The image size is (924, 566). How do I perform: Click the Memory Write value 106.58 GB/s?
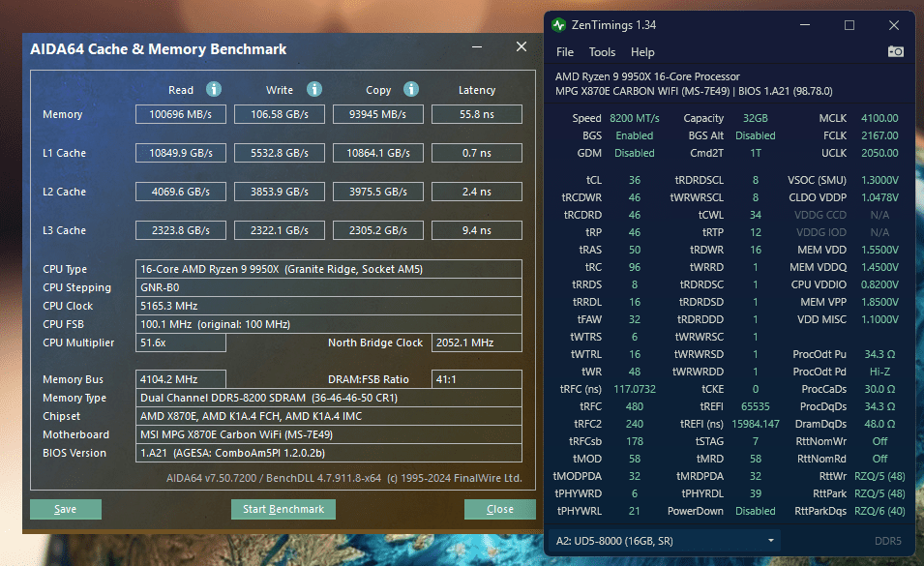point(280,114)
